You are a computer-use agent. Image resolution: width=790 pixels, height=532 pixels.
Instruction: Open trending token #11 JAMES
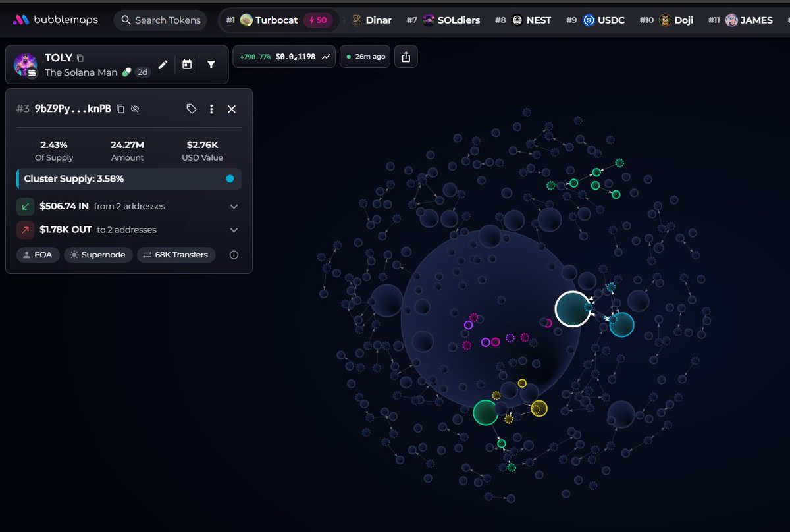coord(740,20)
